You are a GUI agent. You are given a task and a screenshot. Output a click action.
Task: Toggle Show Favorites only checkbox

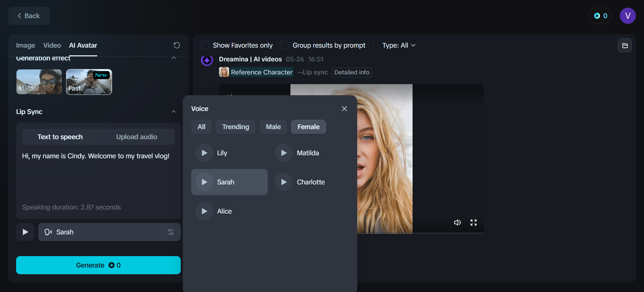click(205, 45)
